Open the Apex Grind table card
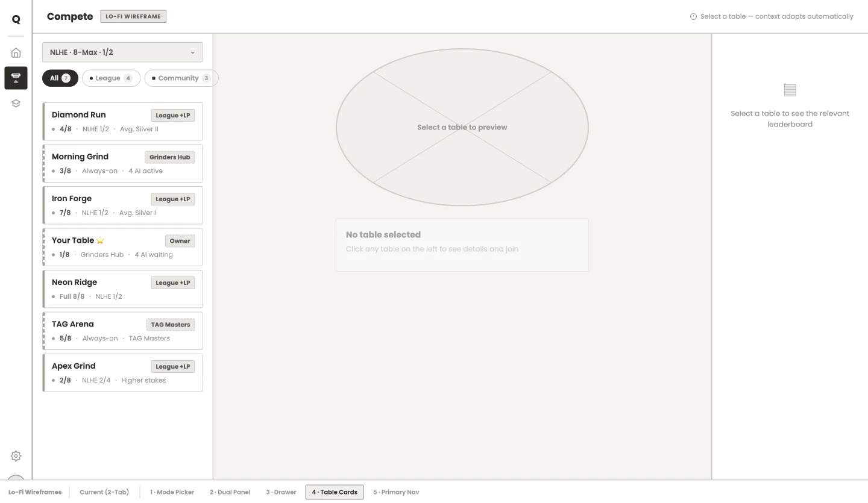 tap(122, 373)
